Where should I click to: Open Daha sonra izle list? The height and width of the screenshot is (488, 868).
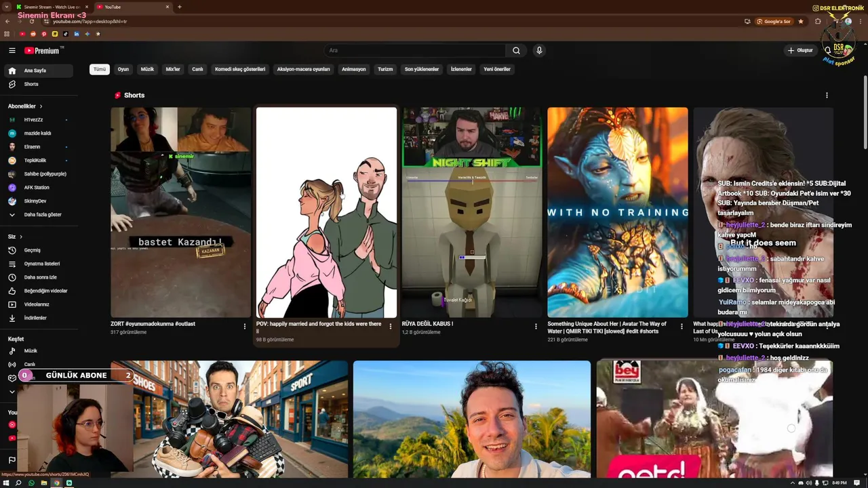(x=38, y=277)
